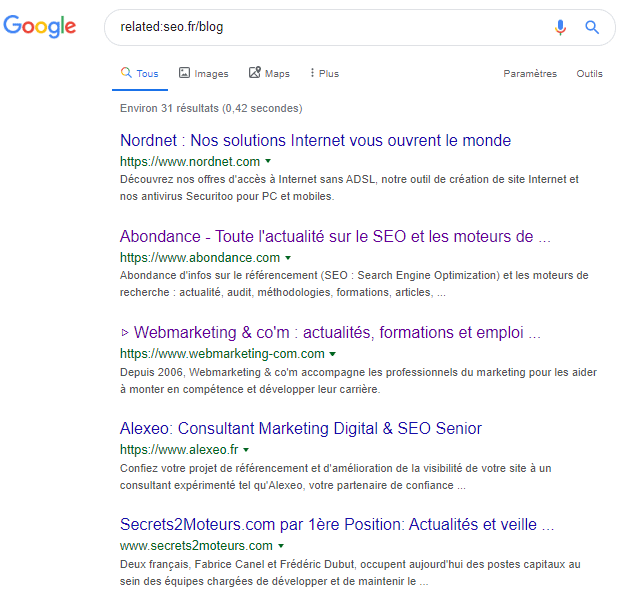
Task: Open Secrets2Moteurs.com result title
Action: [337, 525]
